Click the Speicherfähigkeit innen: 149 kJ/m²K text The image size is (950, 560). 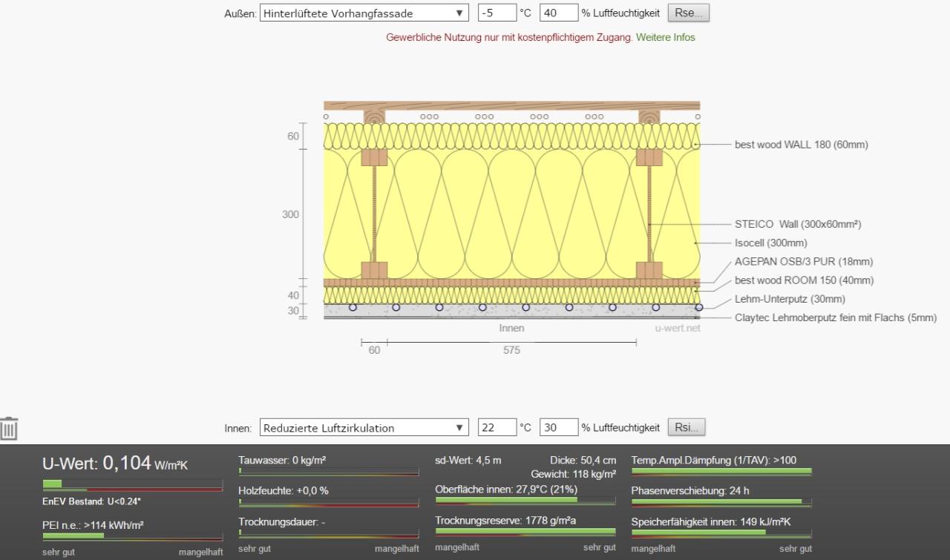711,522
